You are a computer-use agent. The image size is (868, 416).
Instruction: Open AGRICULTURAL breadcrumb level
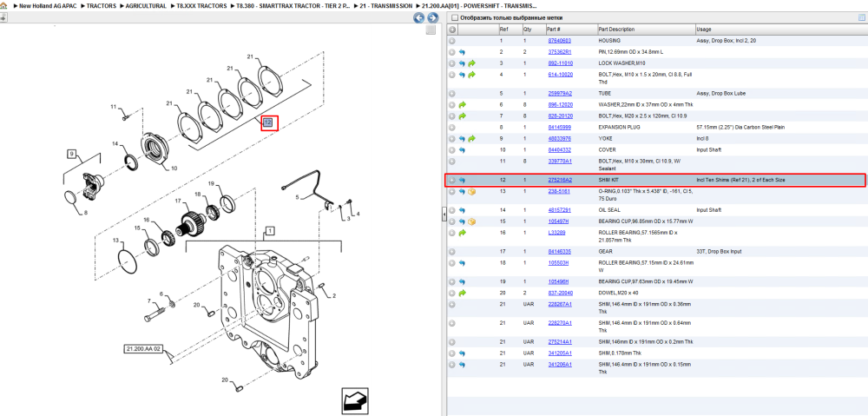tap(146, 5)
